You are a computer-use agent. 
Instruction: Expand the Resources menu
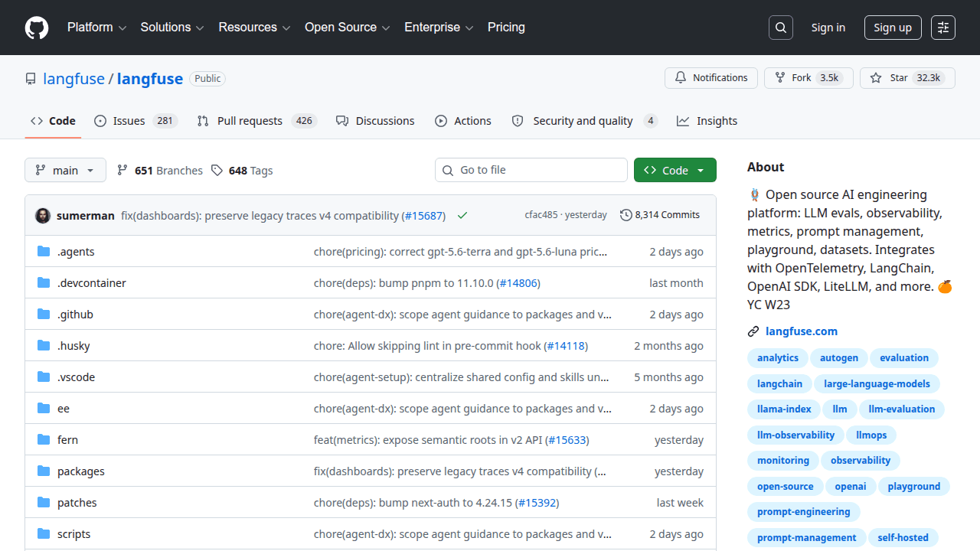pyautogui.click(x=254, y=28)
